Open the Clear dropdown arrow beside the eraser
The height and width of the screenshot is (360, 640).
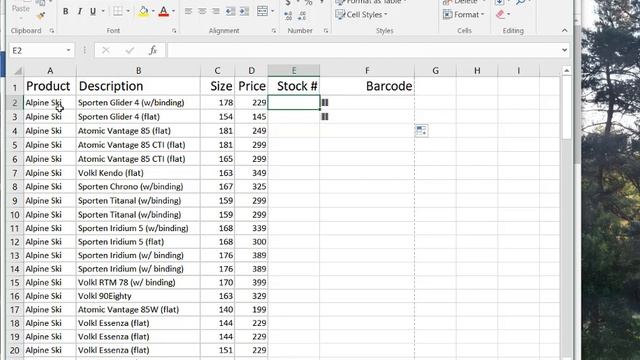tap(509, 15)
